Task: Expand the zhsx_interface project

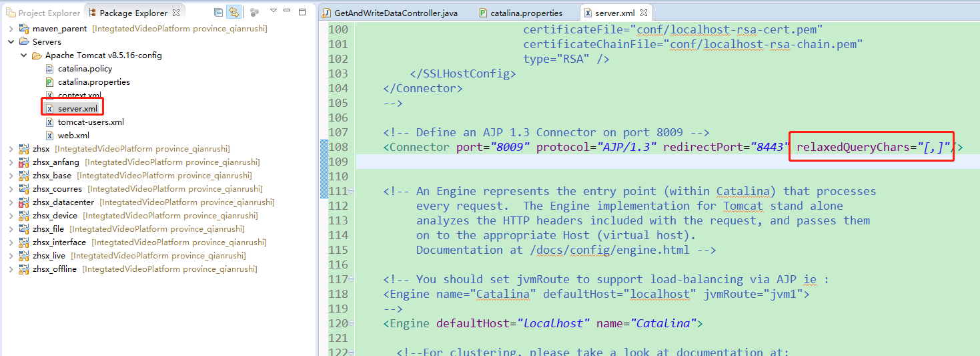Action: click(11, 242)
